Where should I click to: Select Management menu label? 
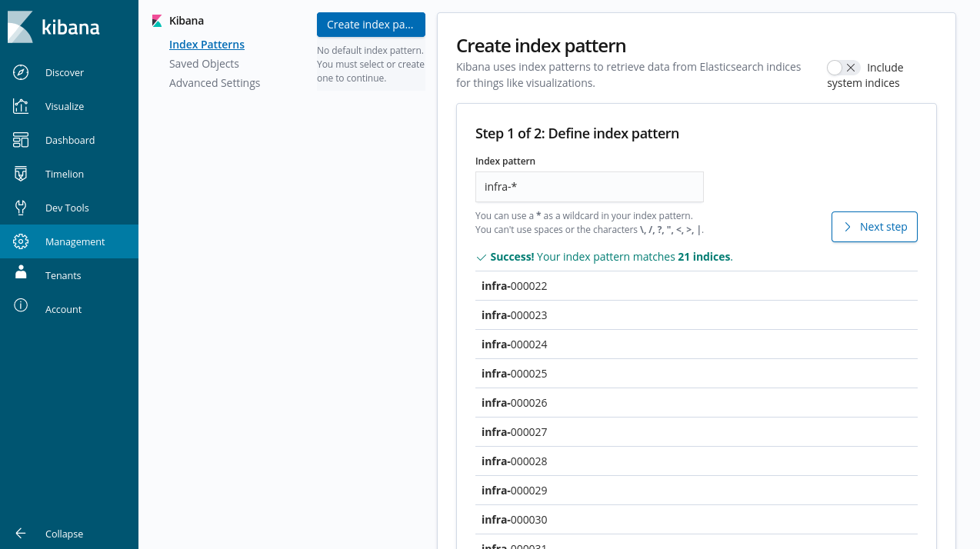[75, 241]
